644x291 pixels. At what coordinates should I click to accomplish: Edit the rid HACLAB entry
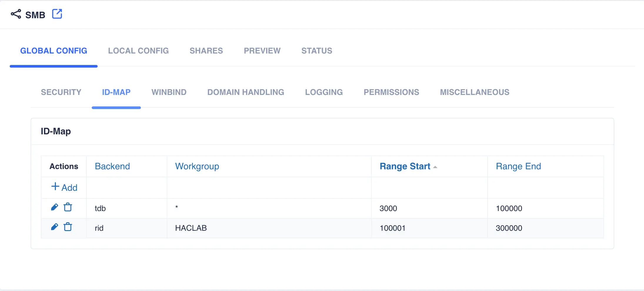[54, 227]
